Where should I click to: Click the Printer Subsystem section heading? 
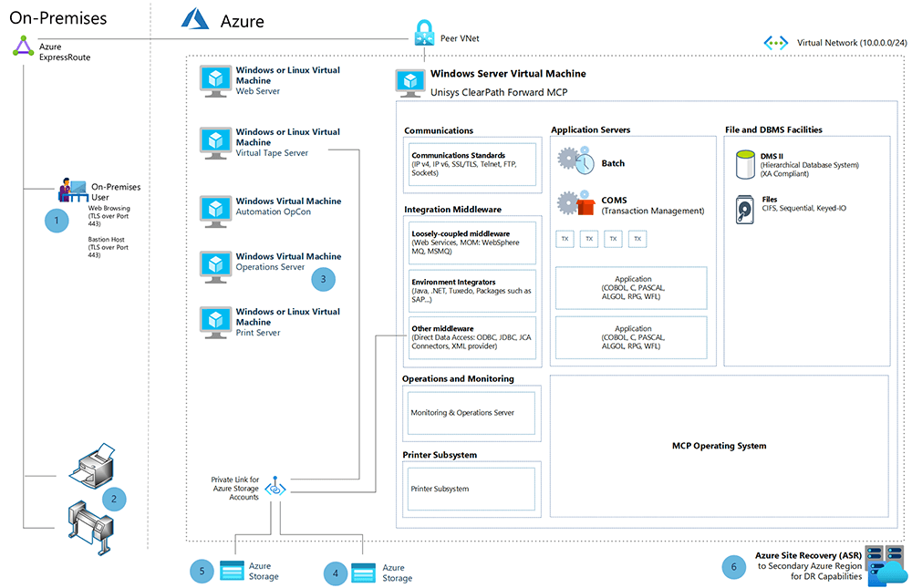click(x=440, y=455)
